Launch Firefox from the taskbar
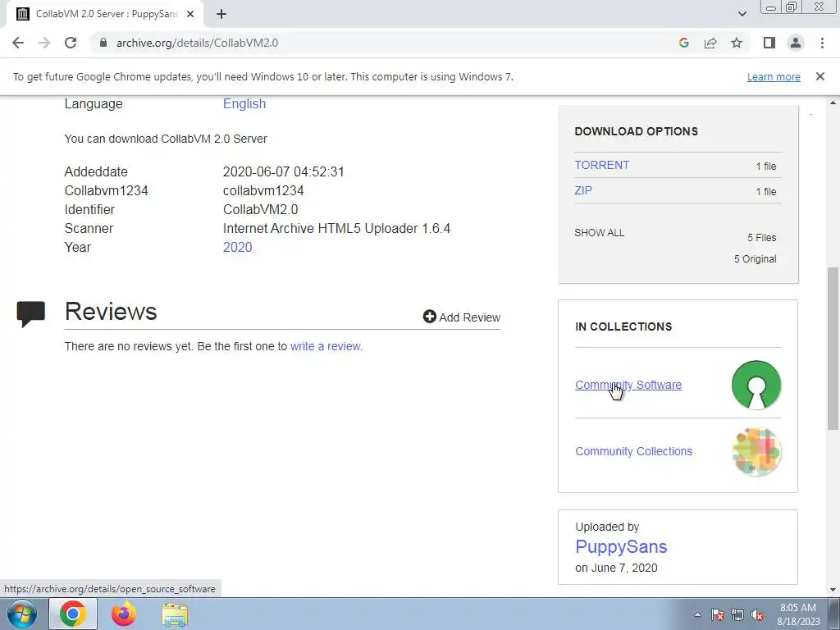840x630 pixels. (123, 614)
